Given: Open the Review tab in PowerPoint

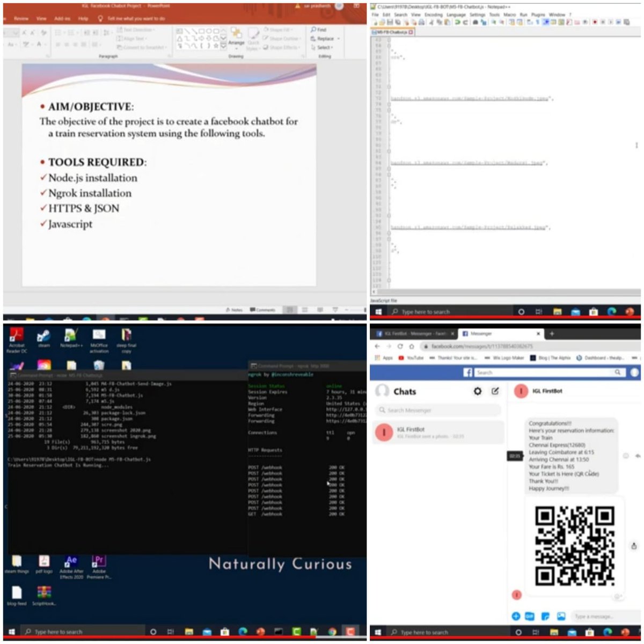Looking at the screenshot, I should coord(21,19).
